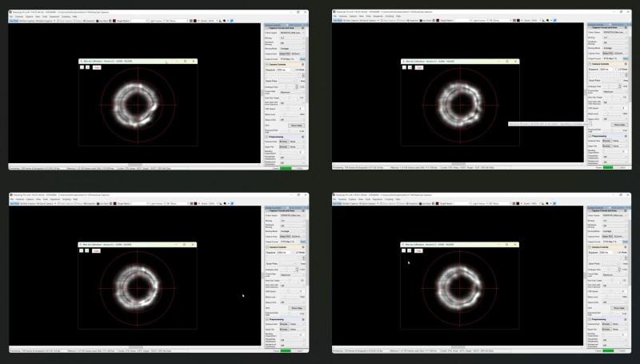
Task: Click Output Format Auto button in top-left window
Action: tap(302, 59)
